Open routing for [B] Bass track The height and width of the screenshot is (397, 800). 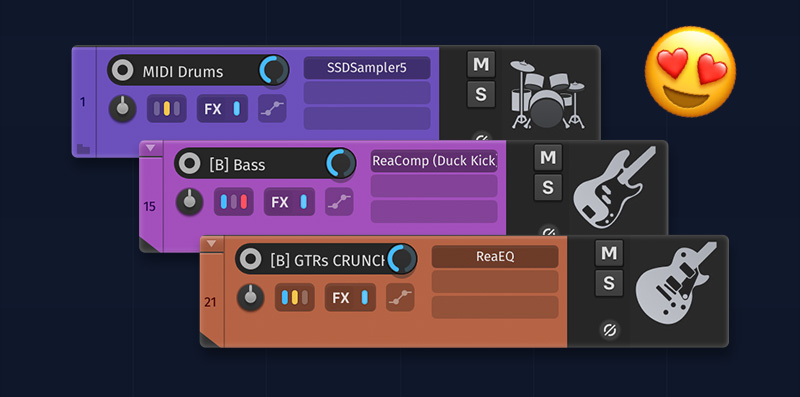234,202
